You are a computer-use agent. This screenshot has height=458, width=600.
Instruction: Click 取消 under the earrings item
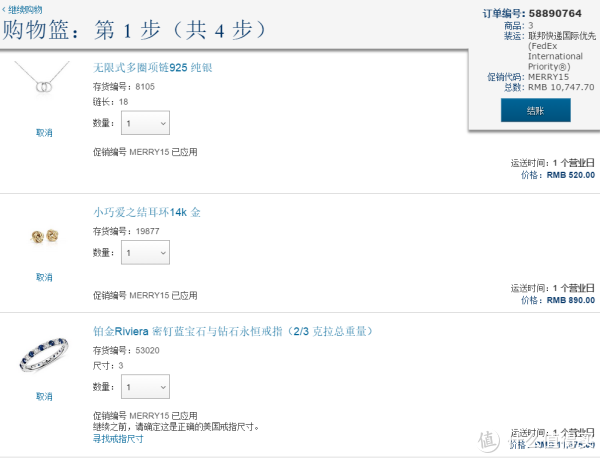click(x=44, y=277)
